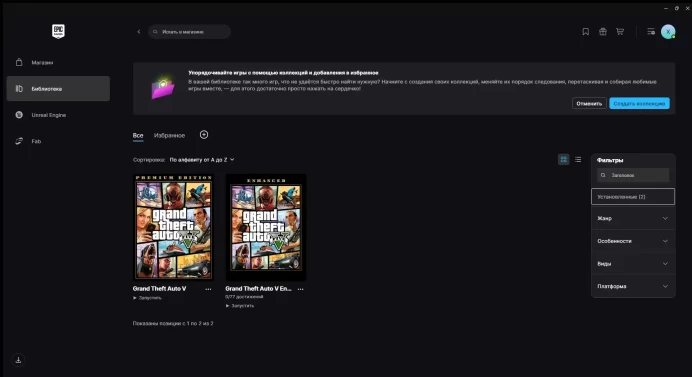Viewport: 692px width, 377px height.
Task: Go back with the arrow icon
Action: pos(139,32)
